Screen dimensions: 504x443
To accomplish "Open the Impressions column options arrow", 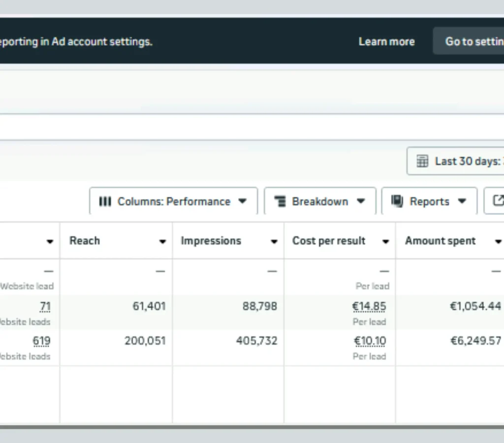I will tap(274, 242).
